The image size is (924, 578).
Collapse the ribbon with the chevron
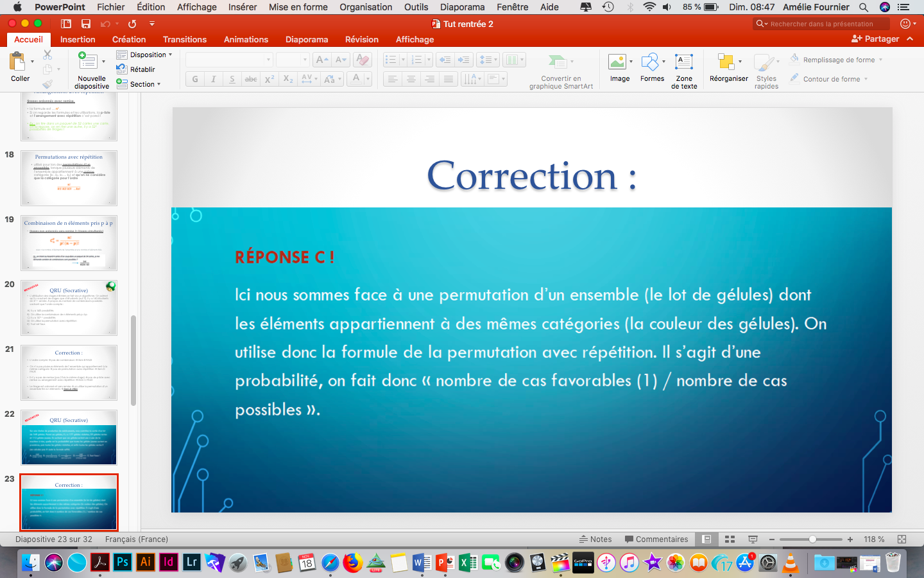[x=910, y=39]
